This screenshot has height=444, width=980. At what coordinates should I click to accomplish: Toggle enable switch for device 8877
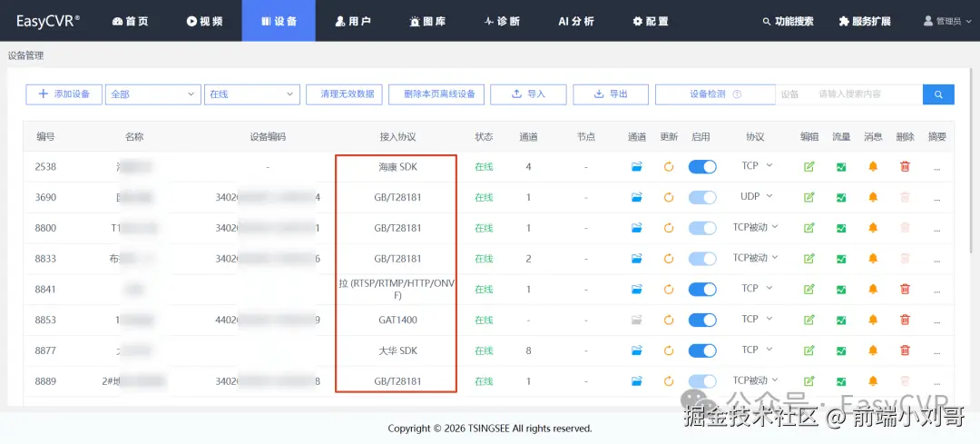click(x=702, y=350)
